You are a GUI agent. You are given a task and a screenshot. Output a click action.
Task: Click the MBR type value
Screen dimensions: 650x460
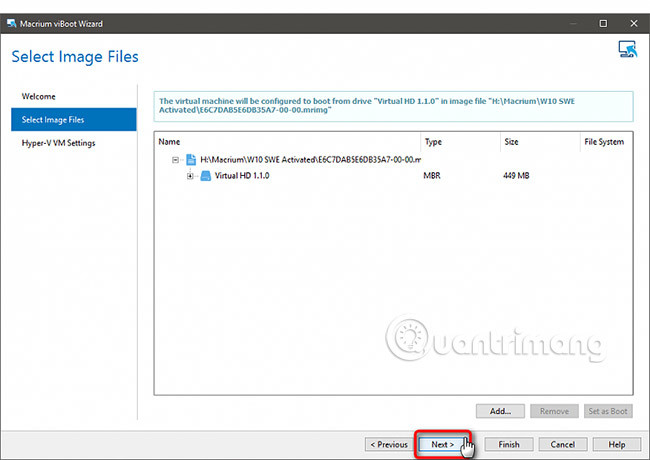click(432, 176)
